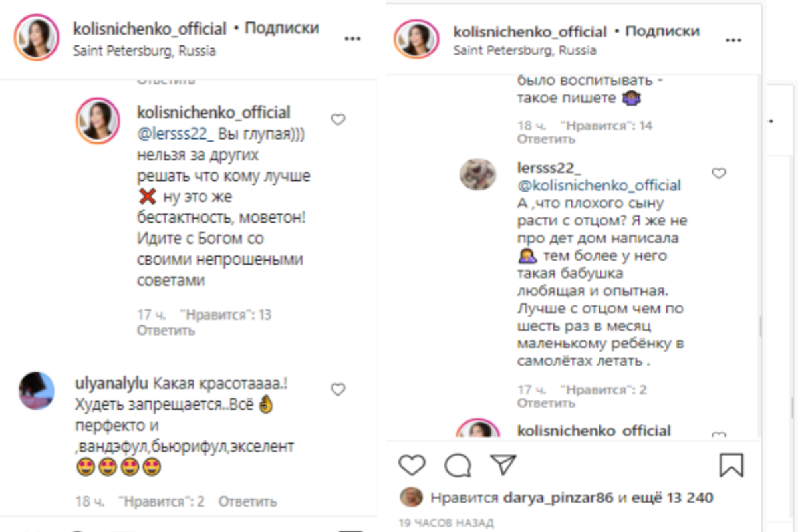Share post with paper plane icon
The width and height of the screenshot is (798, 532).
[502, 464]
